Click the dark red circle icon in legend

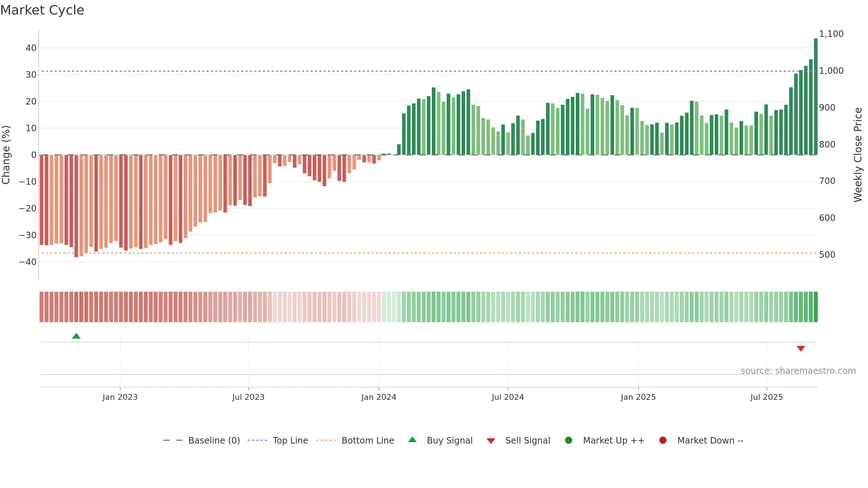point(663,440)
